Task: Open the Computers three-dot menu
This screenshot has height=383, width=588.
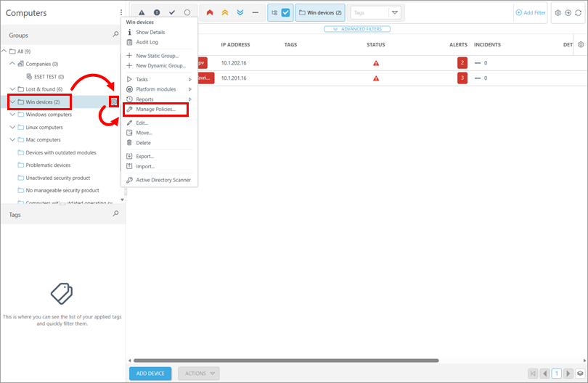Action: pos(121,13)
